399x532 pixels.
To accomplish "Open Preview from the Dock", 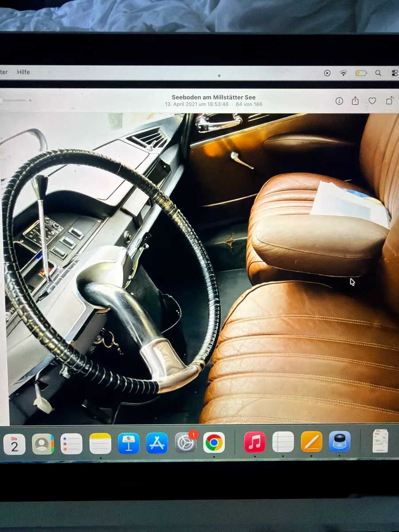I will click(x=340, y=442).
